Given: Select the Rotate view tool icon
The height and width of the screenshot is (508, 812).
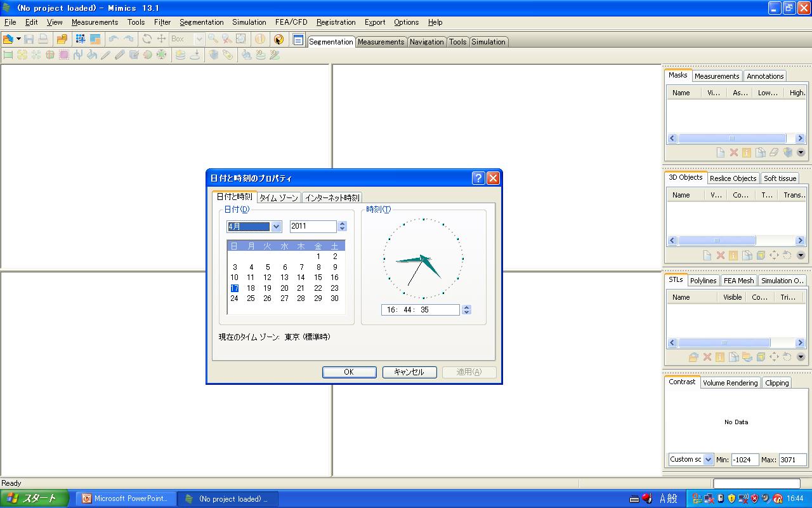Looking at the screenshot, I should pos(147,39).
